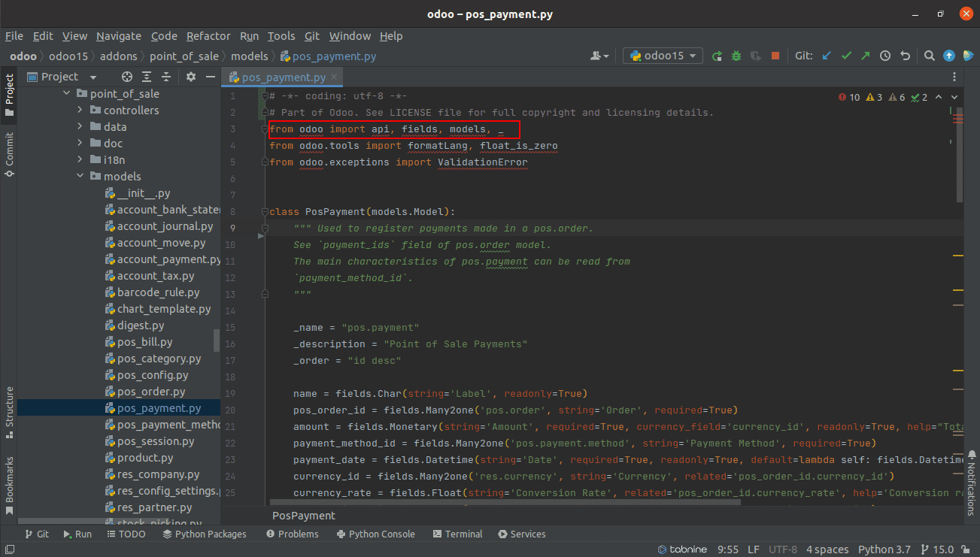Click LF line separator in status bar
980x557 pixels.
(x=754, y=549)
